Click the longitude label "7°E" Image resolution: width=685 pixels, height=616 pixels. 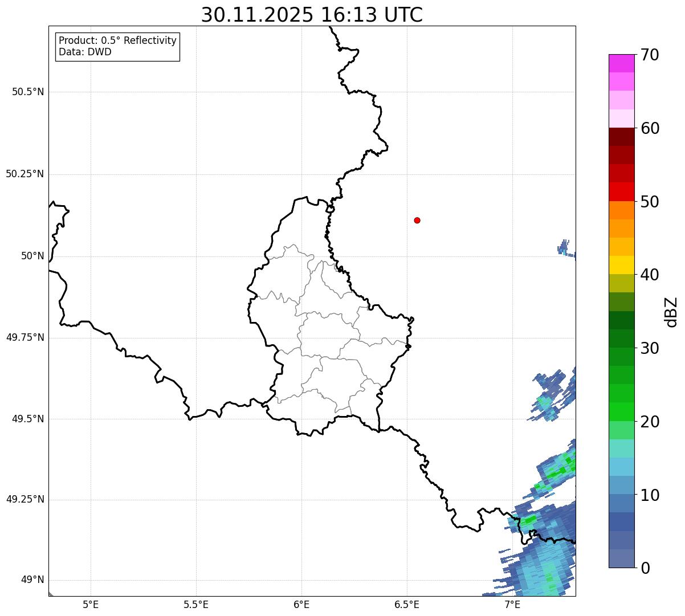coord(512,604)
